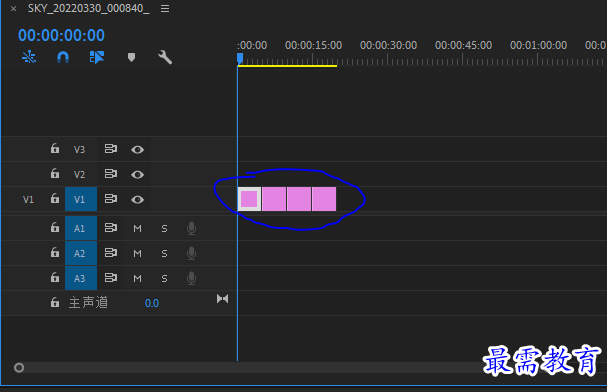Solo track A2 with S button
This screenshot has height=392, width=607.
164,253
